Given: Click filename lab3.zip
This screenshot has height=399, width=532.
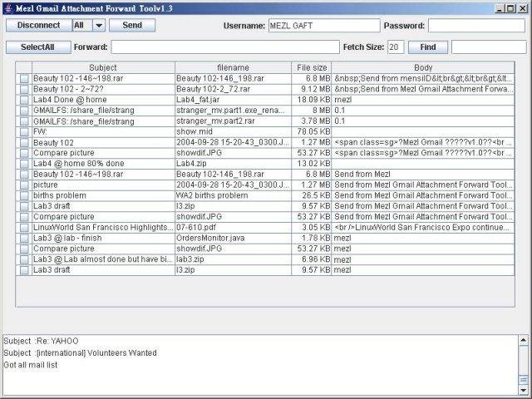Looking at the screenshot, I should click(x=190, y=259).
